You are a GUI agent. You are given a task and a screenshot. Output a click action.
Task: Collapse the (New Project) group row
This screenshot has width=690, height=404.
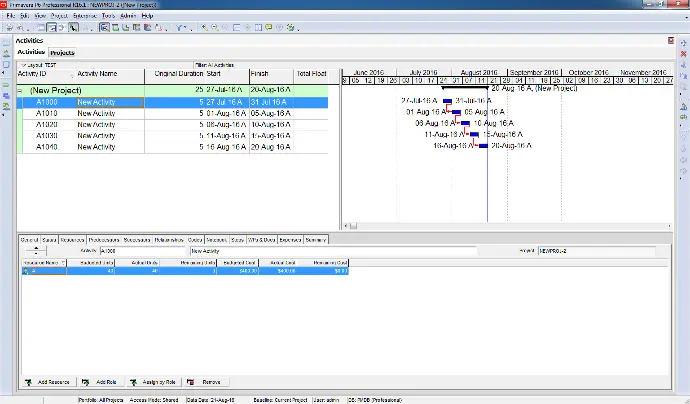click(x=21, y=90)
